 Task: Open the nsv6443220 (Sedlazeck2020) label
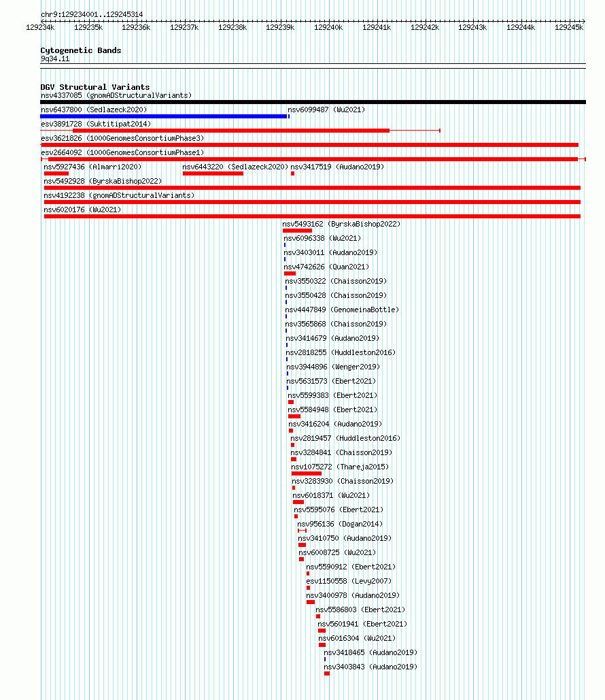(235, 167)
